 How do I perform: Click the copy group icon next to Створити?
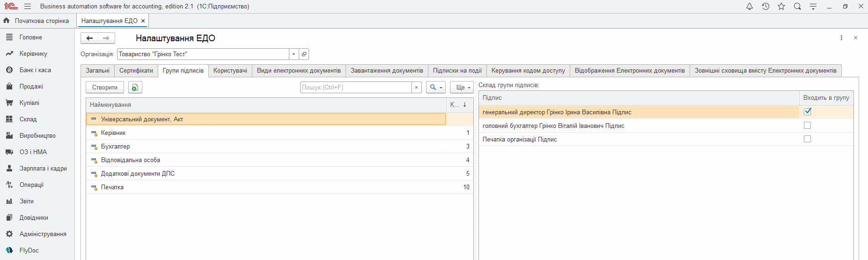click(135, 88)
